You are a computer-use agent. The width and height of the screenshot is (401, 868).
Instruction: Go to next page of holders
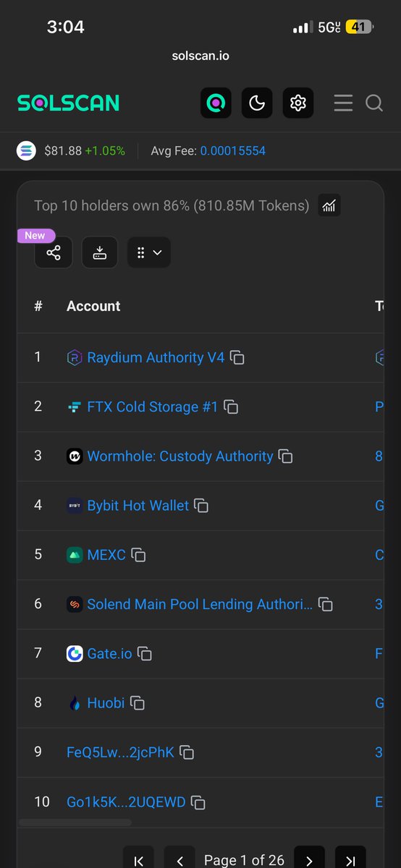pos(309,859)
